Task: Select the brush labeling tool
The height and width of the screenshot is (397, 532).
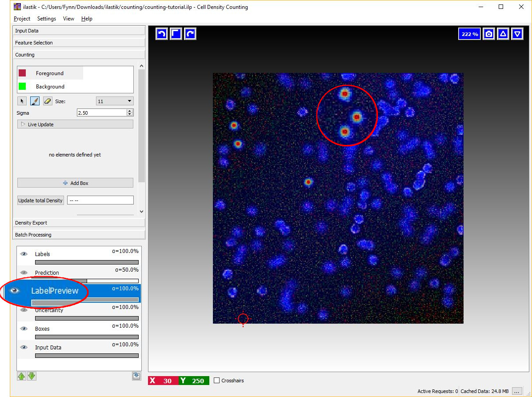Action: point(35,101)
